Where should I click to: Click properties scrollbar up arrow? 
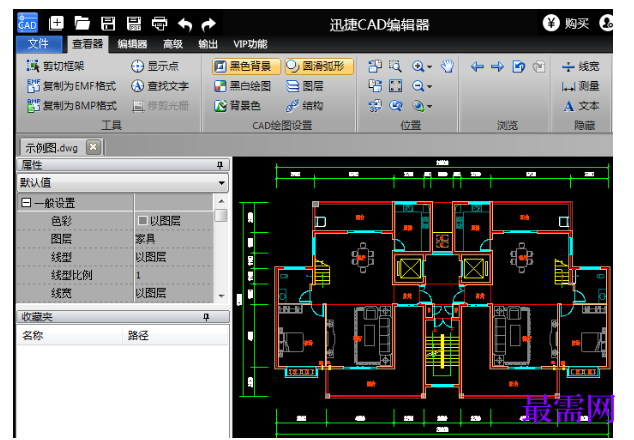pyautogui.click(x=221, y=201)
